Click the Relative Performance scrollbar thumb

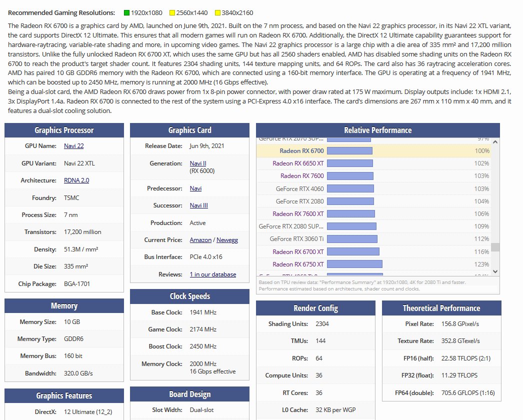pos(495,247)
